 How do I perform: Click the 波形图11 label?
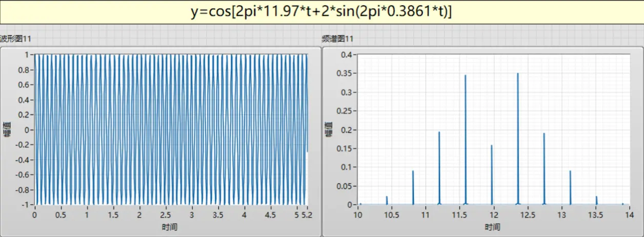[x=16, y=39]
